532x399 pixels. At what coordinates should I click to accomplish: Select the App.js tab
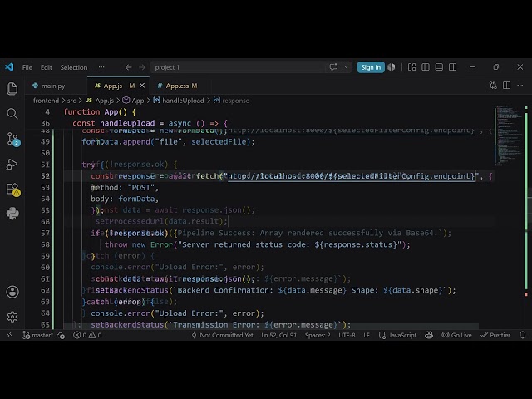(113, 86)
